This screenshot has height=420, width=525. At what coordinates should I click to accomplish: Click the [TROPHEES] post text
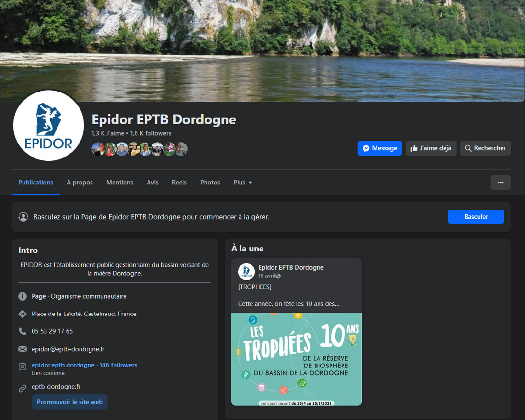(255, 287)
